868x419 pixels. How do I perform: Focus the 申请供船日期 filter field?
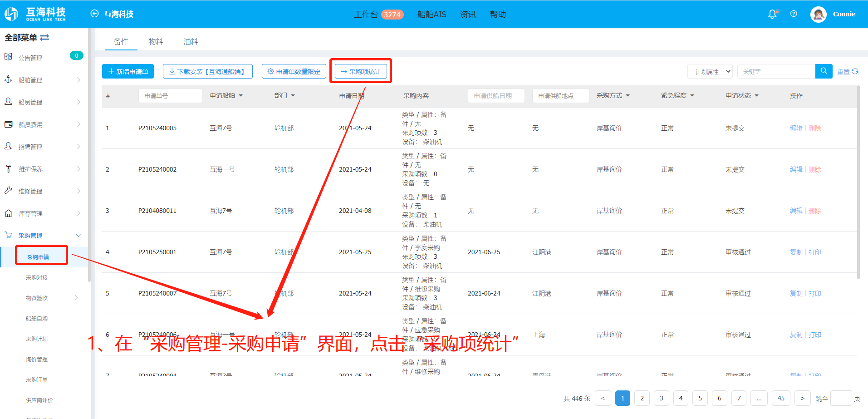pos(496,95)
